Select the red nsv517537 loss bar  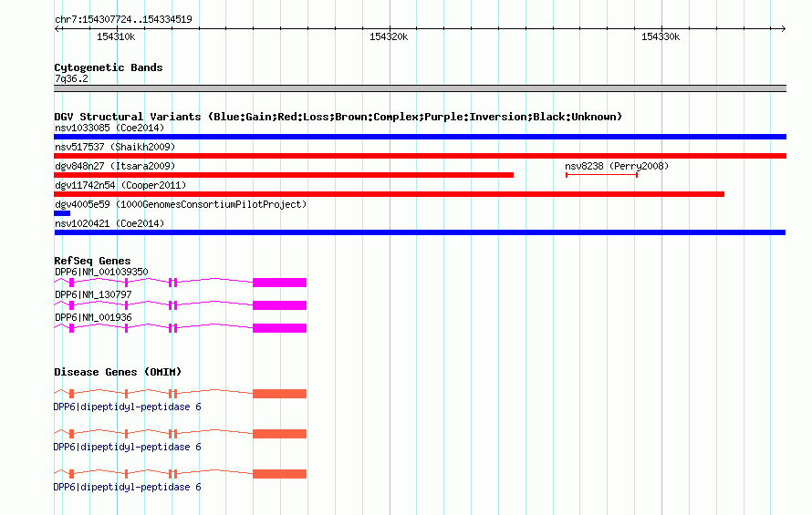pos(420,156)
